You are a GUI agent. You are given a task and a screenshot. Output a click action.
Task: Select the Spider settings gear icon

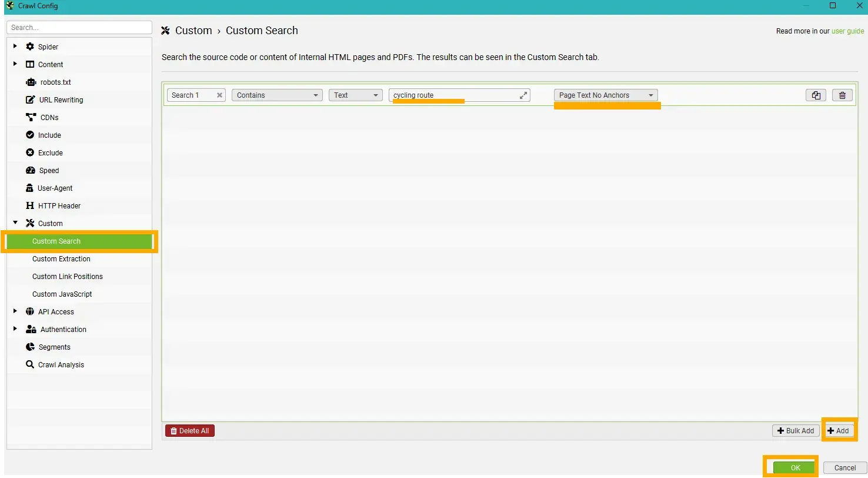tap(29, 47)
